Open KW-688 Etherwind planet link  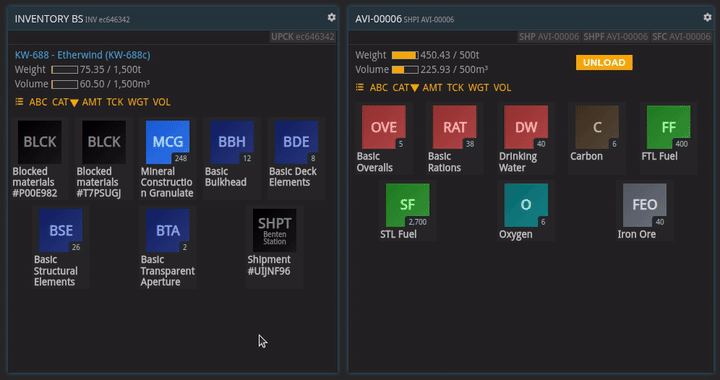coord(83,55)
